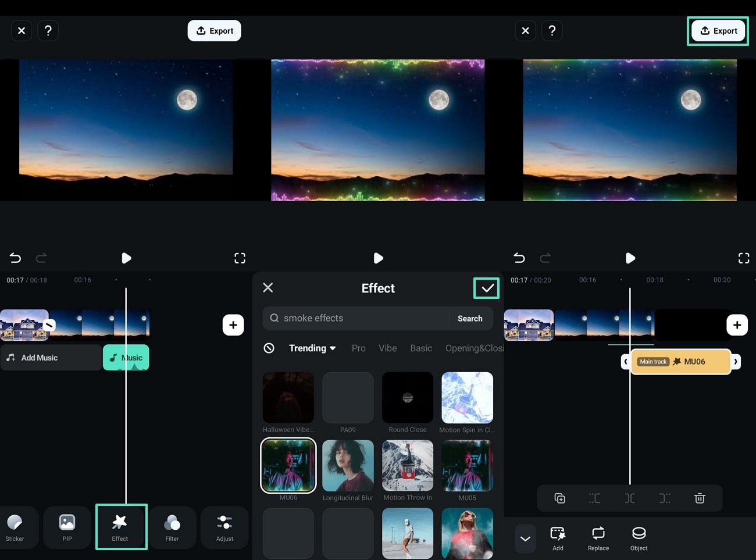Viewport: 756px width, 560px height.
Task: Enter fullscreen preview in right panel
Action: (x=744, y=258)
